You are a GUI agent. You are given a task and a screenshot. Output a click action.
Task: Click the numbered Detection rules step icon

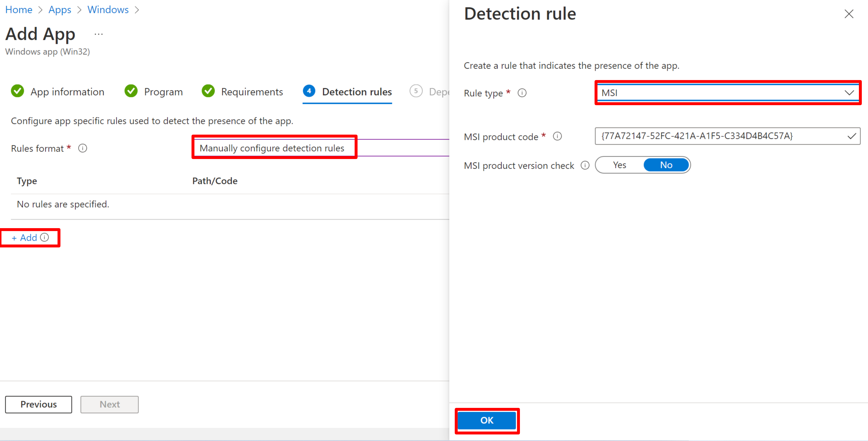pos(309,91)
